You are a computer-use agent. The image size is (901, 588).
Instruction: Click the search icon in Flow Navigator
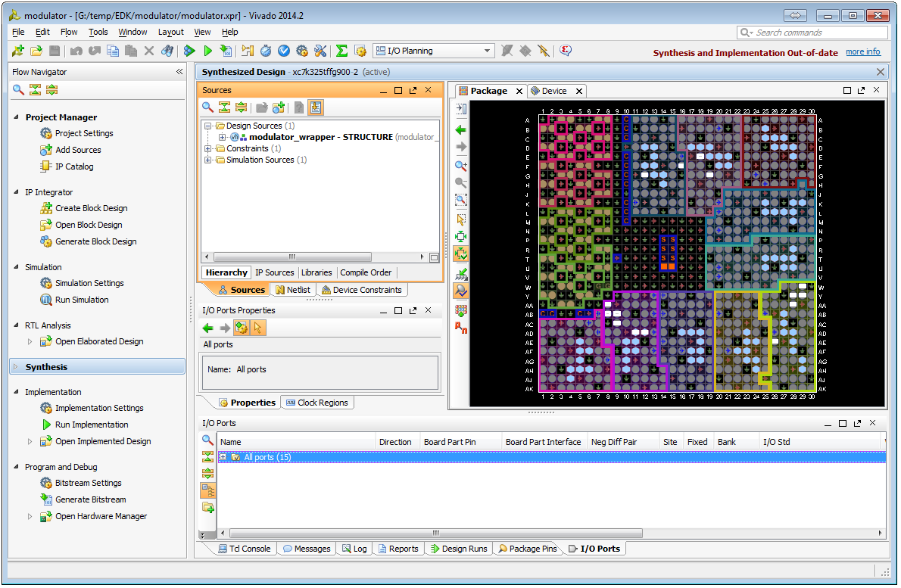click(x=18, y=89)
